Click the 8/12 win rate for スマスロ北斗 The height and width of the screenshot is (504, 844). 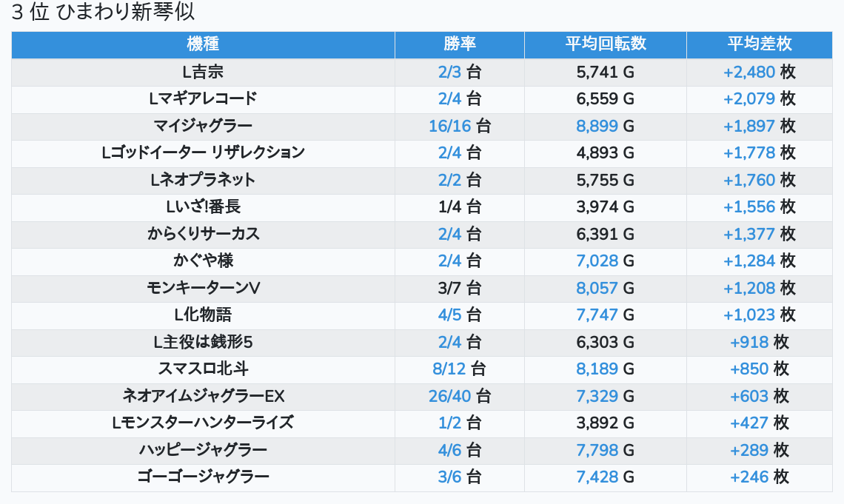point(449,369)
